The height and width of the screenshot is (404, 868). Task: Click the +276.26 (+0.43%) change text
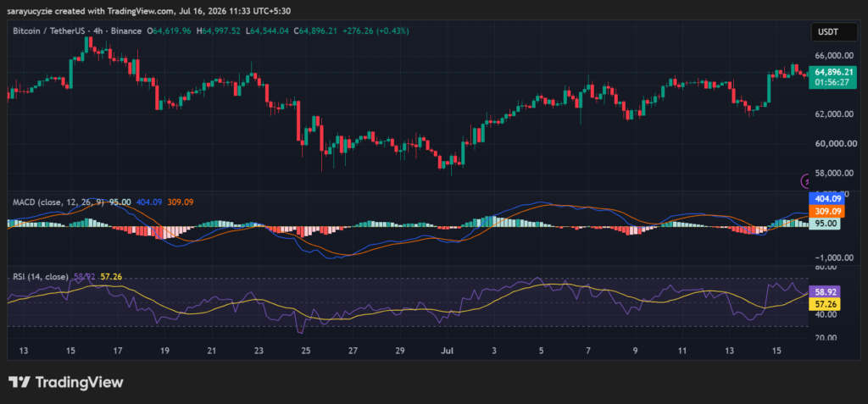coord(376,31)
